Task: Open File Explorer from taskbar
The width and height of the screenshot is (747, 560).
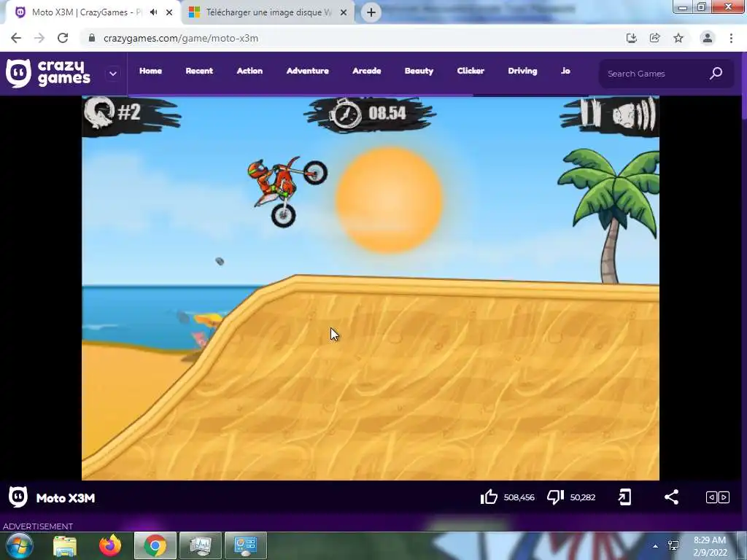Action: pos(65,545)
